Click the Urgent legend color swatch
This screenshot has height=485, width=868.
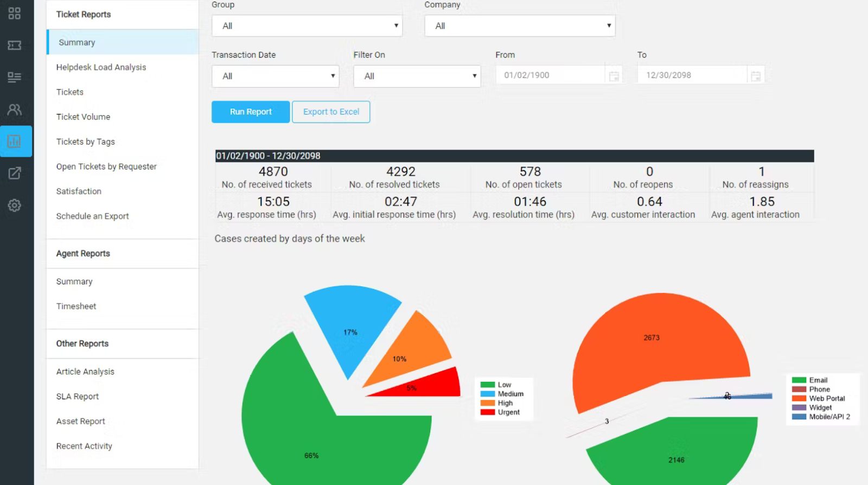[x=488, y=412]
